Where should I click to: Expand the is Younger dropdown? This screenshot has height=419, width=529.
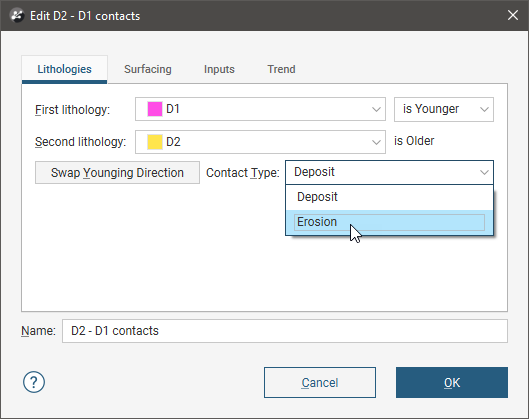point(444,109)
